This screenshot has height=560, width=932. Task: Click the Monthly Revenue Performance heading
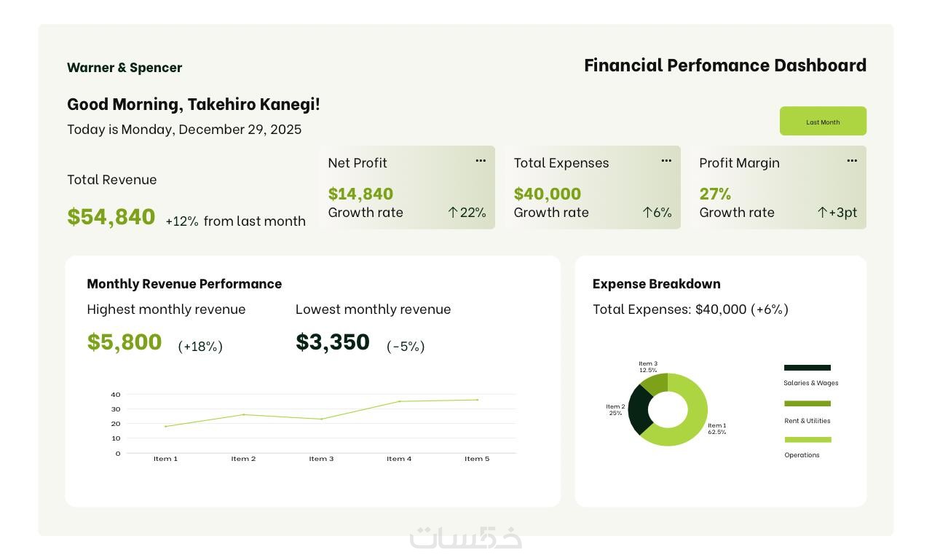[x=184, y=283]
